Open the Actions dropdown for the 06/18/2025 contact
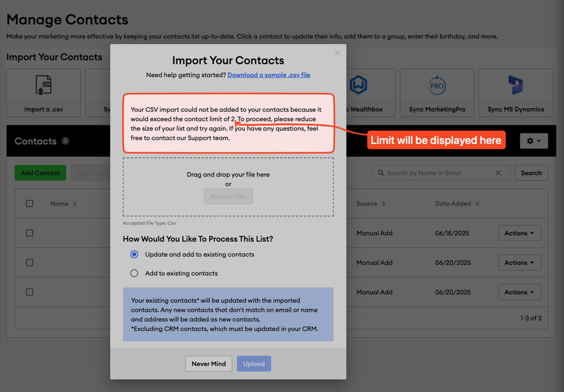Screen dimensions: 564x392 point(519,233)
